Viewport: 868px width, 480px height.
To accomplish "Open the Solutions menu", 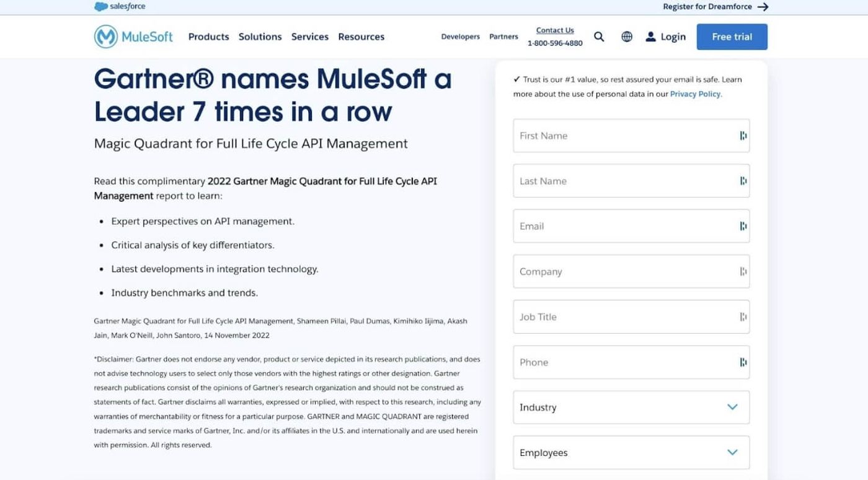I will click(260, 37).
